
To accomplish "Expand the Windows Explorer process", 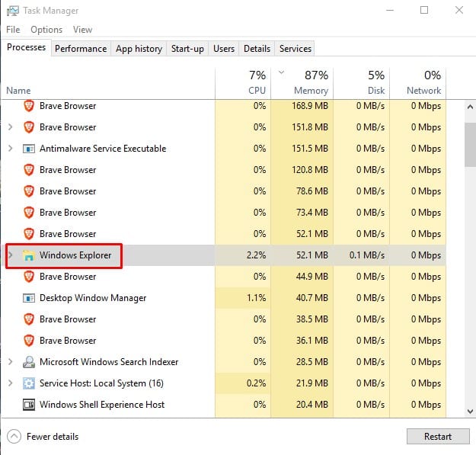I will 11,255.
